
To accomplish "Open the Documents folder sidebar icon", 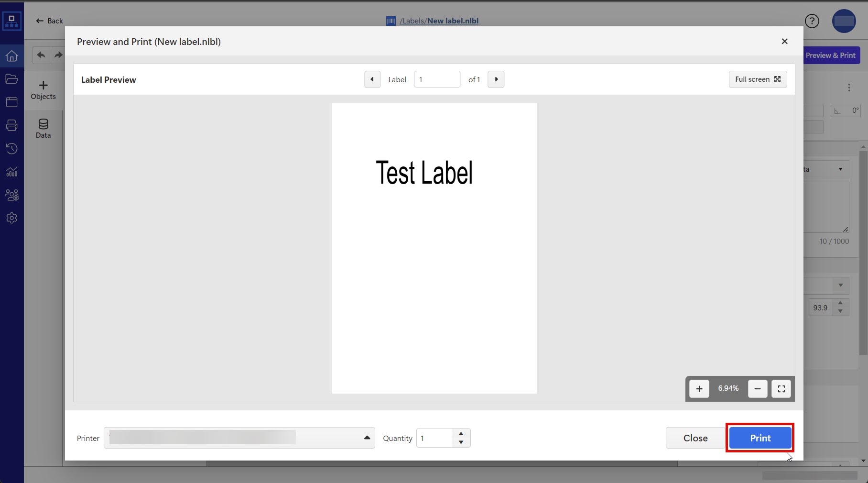I will tap(11, 79).
